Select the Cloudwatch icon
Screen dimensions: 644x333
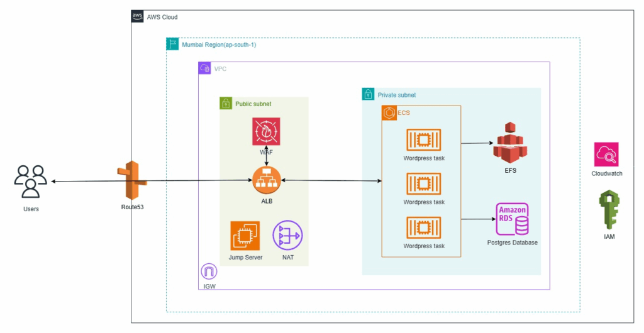pyautogui.click(x=606, y=155)
